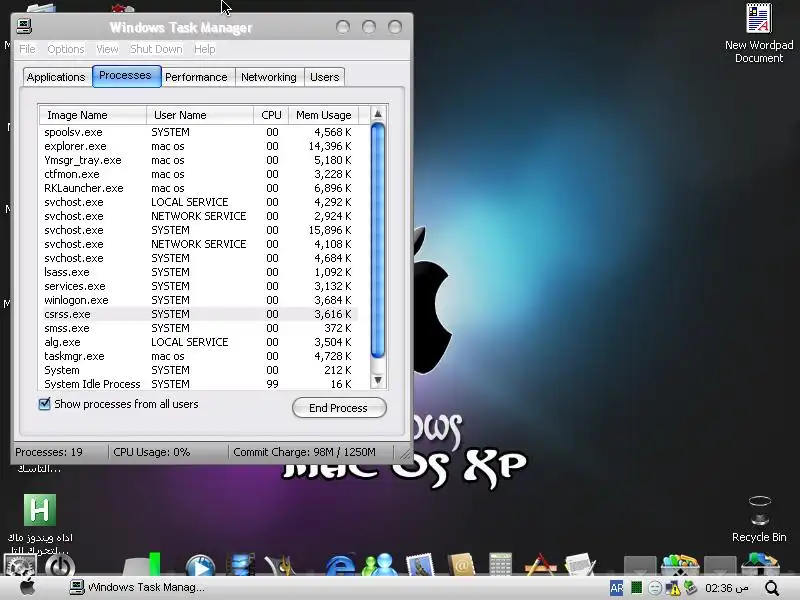Open the film strip movie dock icon
Image resolution: width=800 pixels, height=600 pixels.
coord(240,565)
